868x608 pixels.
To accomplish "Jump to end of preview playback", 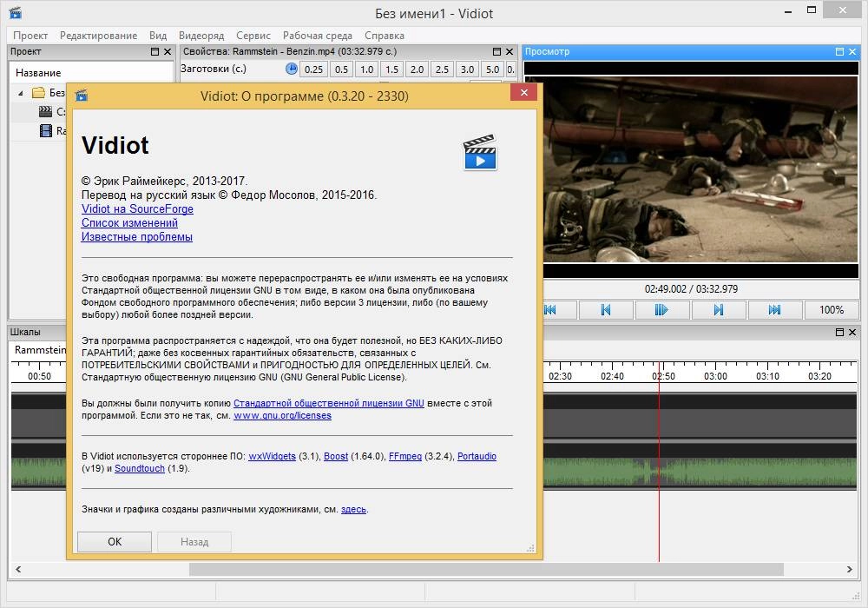I will click(x=774, y=310).
